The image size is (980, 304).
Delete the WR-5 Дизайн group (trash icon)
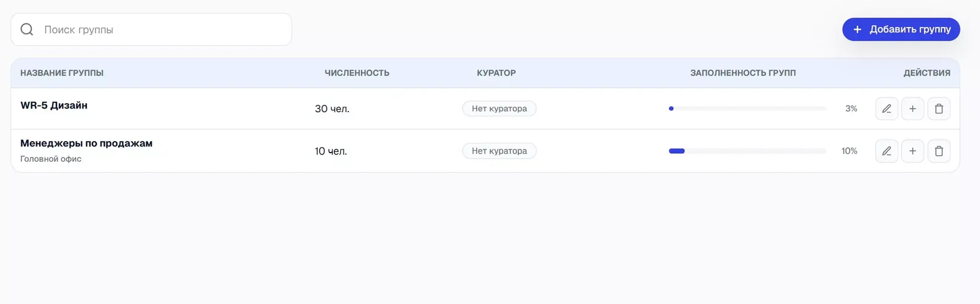[x=939, y=108]
